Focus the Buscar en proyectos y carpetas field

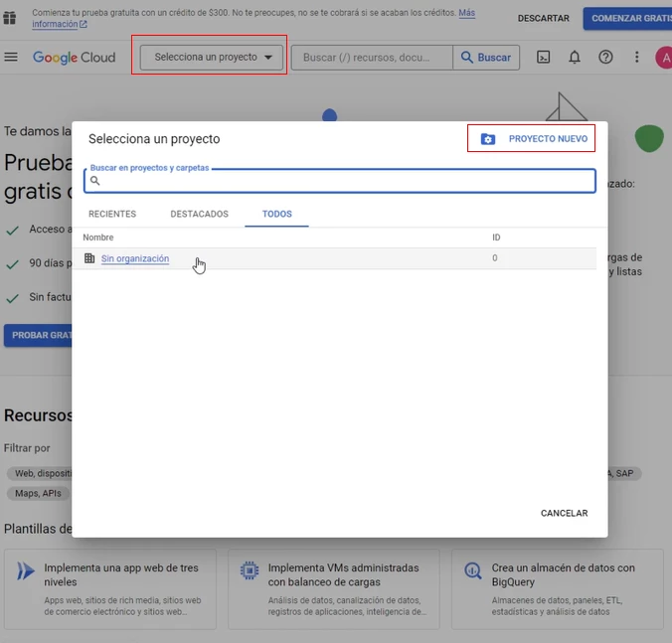[340, 181]
